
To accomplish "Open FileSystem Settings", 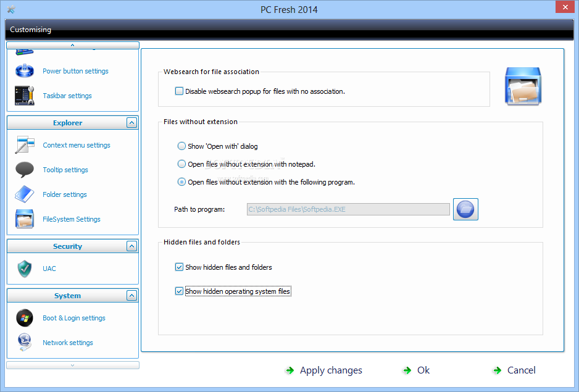I will pos(71,219).
